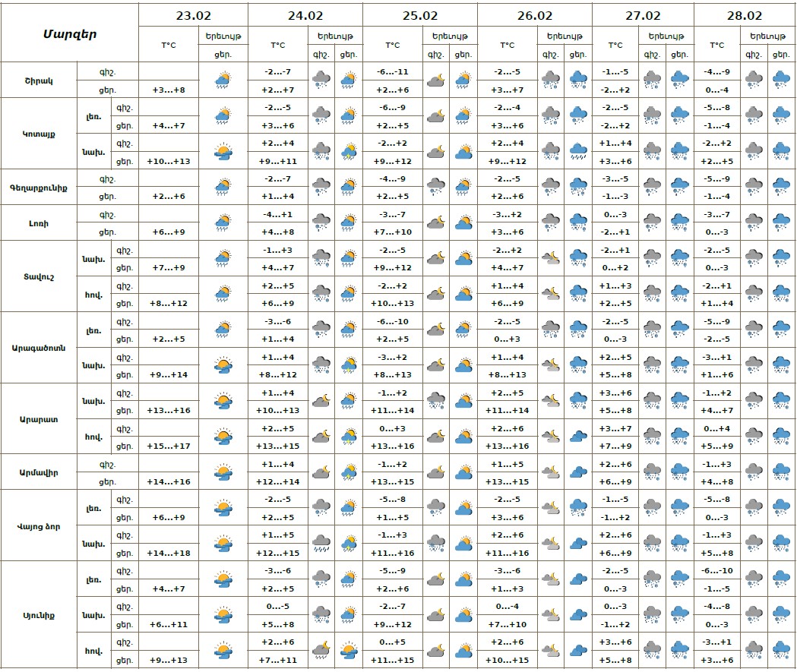Click Վայոց ձոր նախ. night icon for 24.02

[x=321, y=543]
